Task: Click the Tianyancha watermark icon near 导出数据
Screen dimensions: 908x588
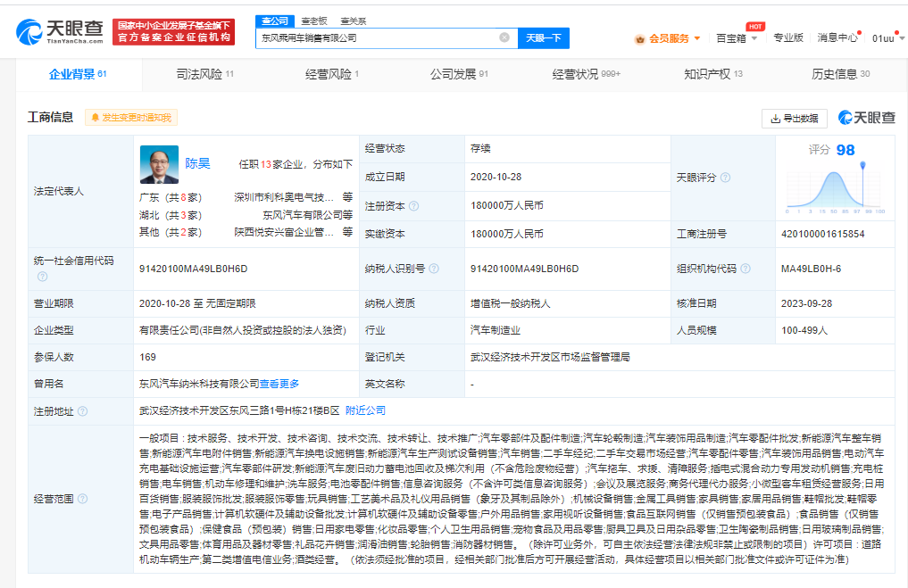Action: point(846,117)
